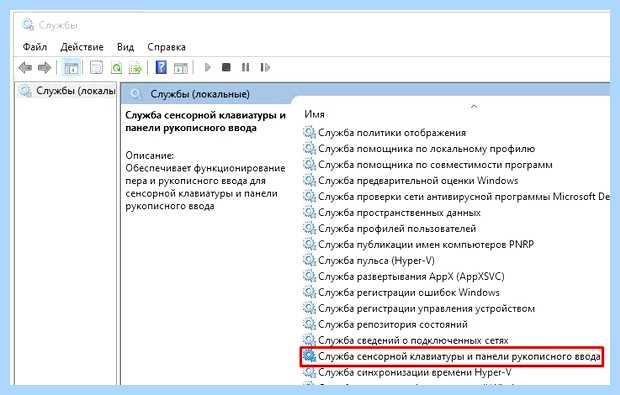Screen dimensions: 620x395
Task: Click gear icon of Служба сенсорной клавиатуры row
Action: pos(309,356)
